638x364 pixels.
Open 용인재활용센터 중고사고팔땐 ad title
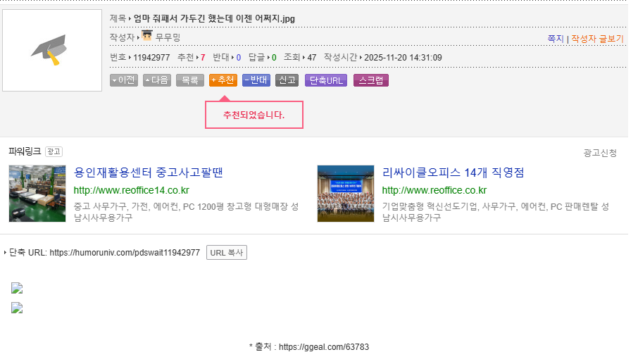[148, 172]
